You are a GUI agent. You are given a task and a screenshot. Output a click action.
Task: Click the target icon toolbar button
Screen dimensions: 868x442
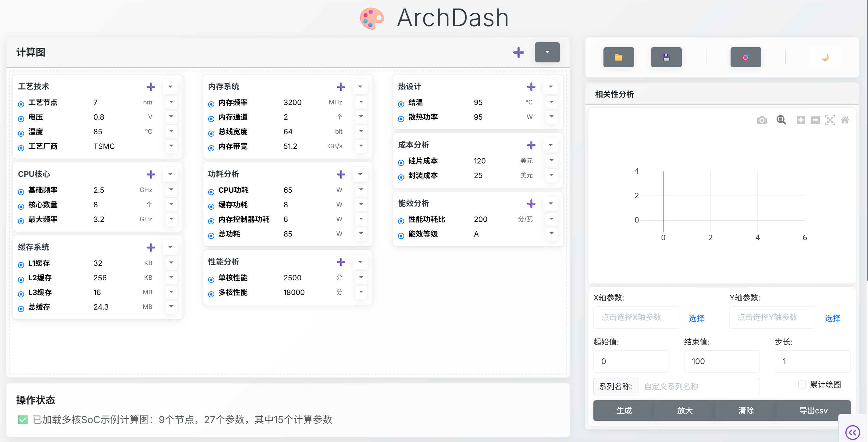coord(745,57)
